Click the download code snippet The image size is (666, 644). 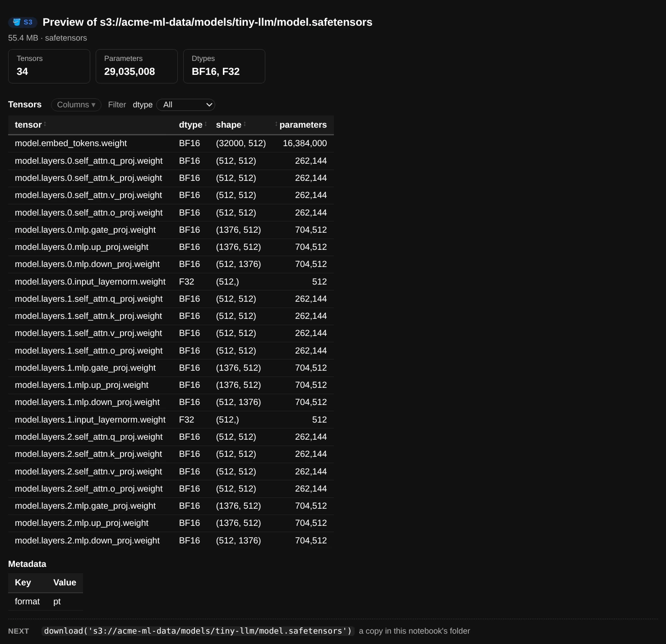198,631
